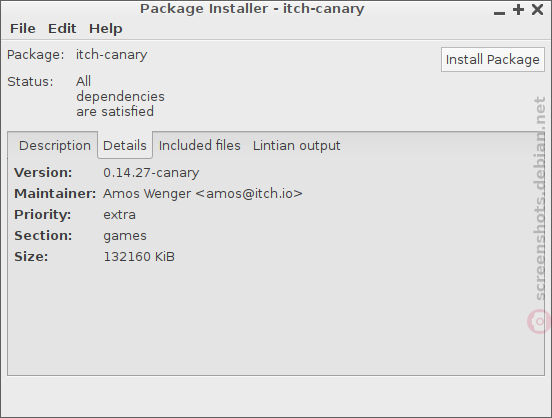Open the Edit menu

click(x=62, y=29)
